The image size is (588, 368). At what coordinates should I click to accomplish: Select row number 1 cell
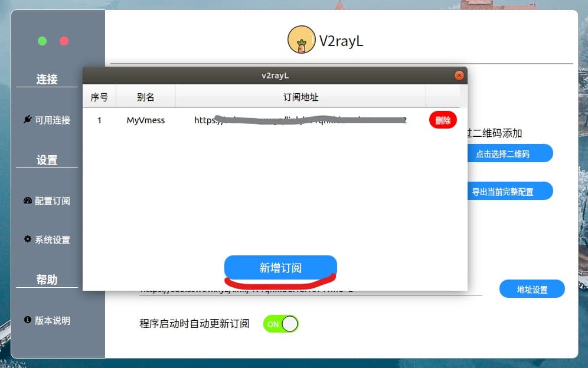(x=99, y=120)
